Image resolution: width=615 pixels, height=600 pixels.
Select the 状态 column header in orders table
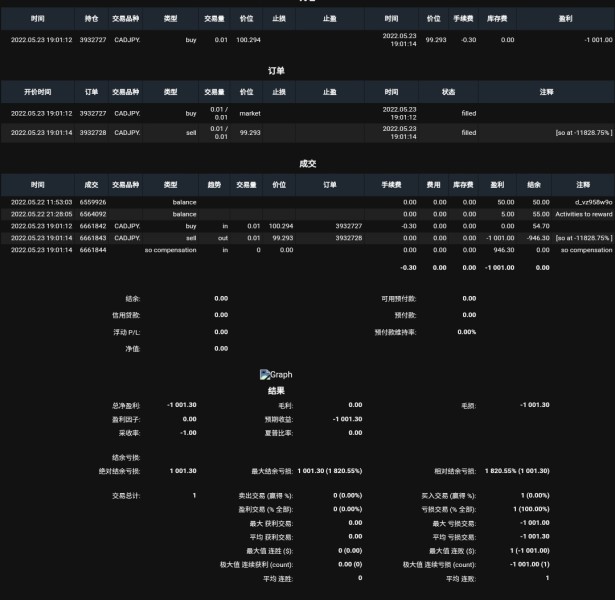coord(448,92)
